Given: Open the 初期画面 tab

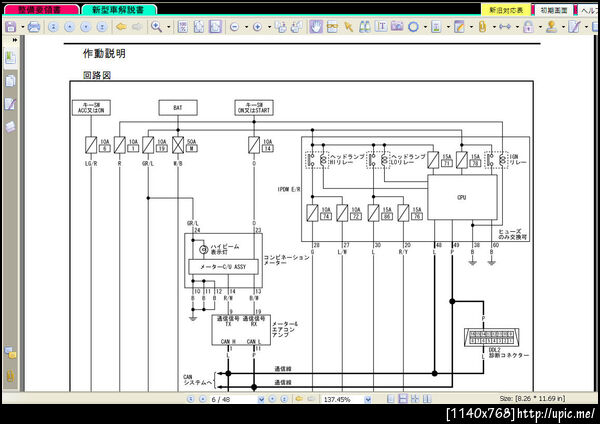Looking at the screenshot, I should coord(553,10).
